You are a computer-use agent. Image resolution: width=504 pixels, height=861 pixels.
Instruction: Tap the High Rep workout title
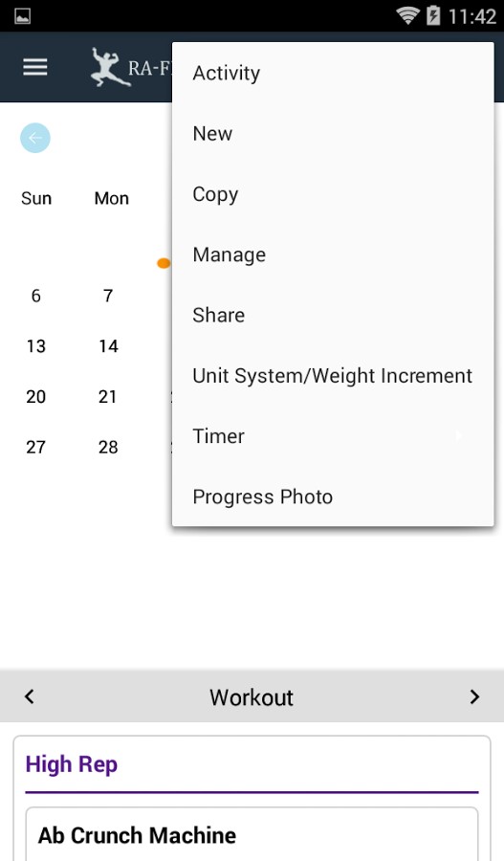coord(72,764)
